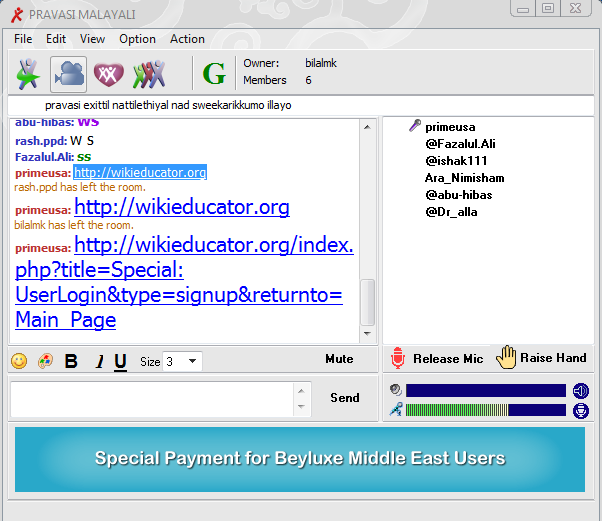Click the Pravasi Malayali app title icon
The width and height of the screenshot is (602, 521).
[x=17, y=15]
